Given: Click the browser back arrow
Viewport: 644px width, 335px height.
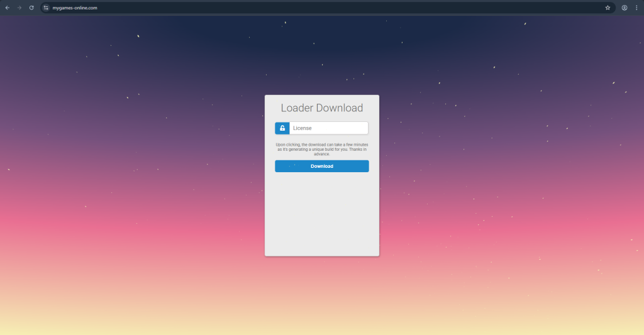Looking at the screenshot, I should pyautogui.click(x=7, y=8).
